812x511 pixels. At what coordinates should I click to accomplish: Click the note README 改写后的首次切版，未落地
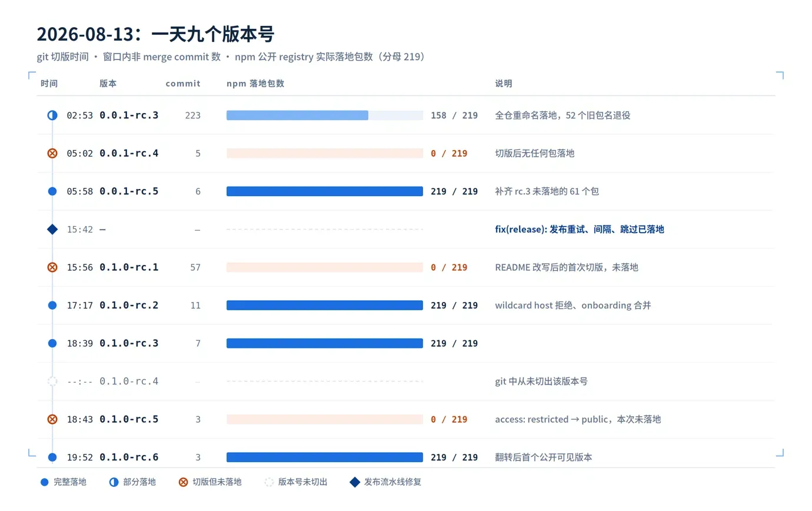pyautogui.click(x=567, y=267)
